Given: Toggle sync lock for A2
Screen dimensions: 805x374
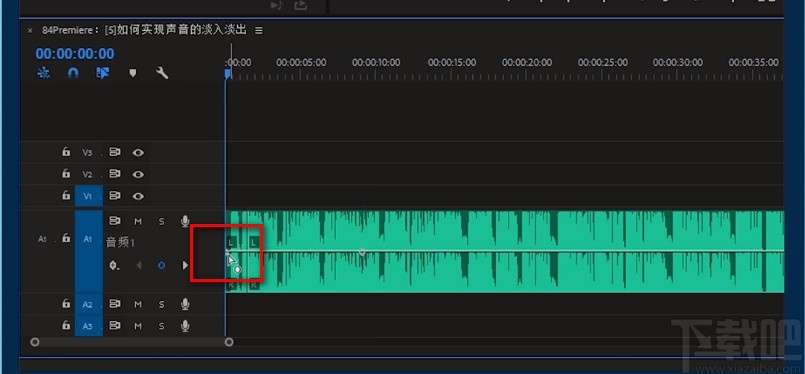Looking at the screenshot, I should [115, 304].
